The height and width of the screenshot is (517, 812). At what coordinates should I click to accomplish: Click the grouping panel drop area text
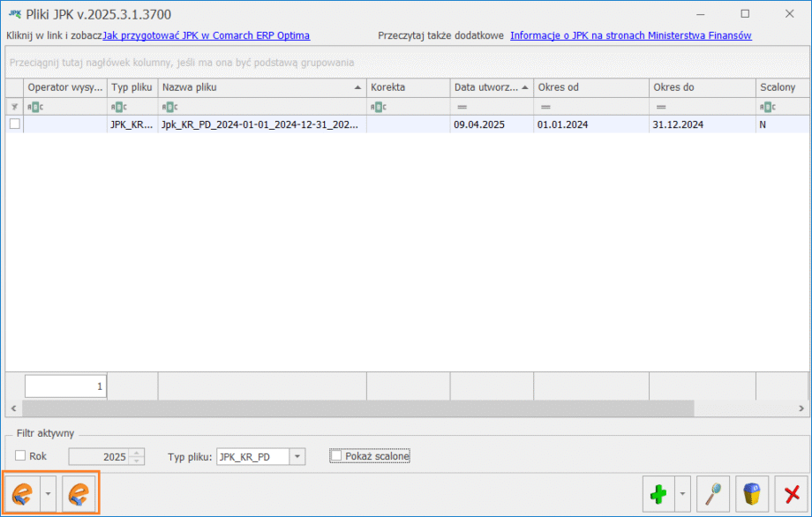point(182,63)
